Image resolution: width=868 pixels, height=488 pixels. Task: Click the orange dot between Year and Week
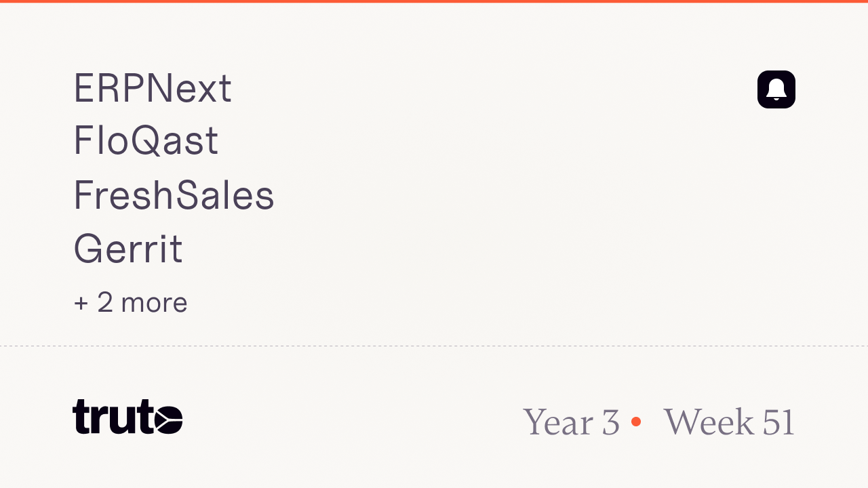(x=635, y=422)
